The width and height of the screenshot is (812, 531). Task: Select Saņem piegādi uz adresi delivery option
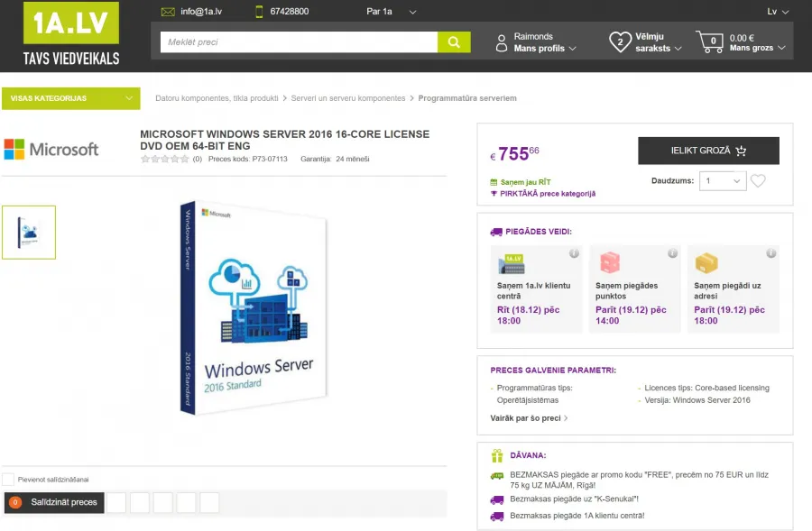[733, 289]
